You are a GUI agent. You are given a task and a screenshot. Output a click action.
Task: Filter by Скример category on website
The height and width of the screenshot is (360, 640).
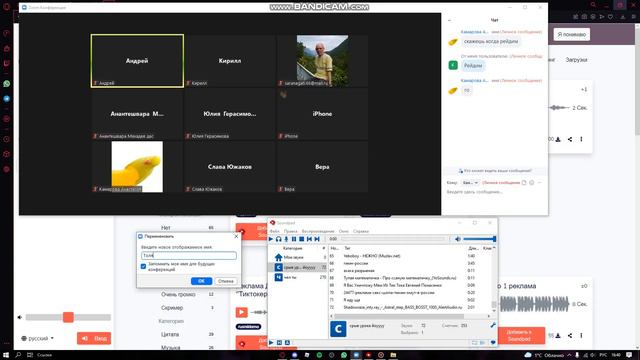coord(172,308)
